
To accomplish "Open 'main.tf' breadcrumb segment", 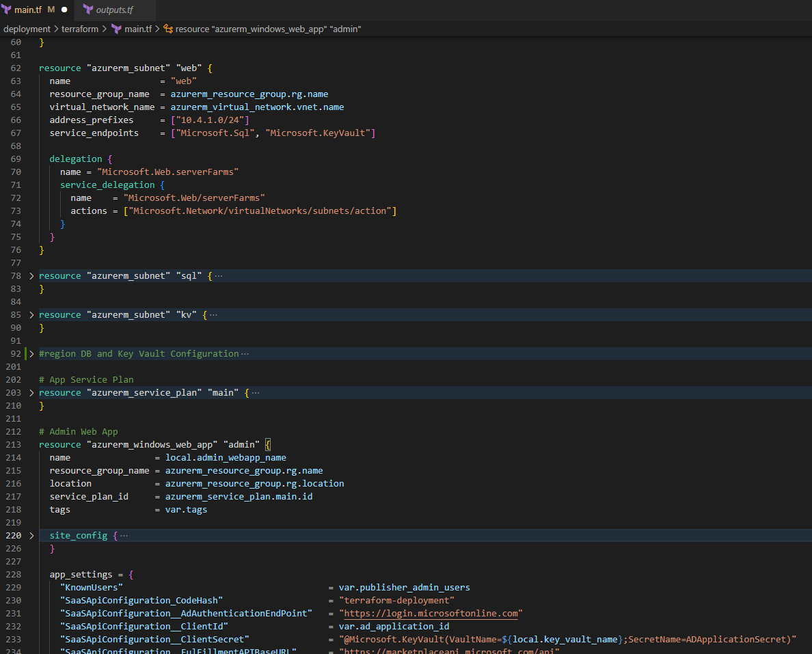I will click(138, 29).
